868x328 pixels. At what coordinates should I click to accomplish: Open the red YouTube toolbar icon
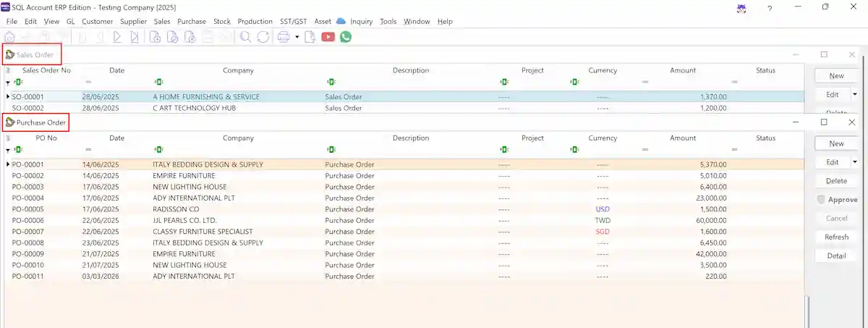[x=328, y=37]
